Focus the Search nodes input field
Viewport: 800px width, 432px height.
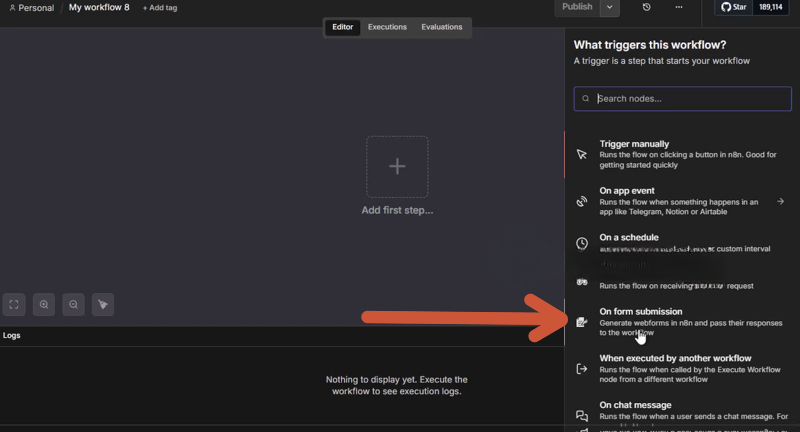click(x=683, y=98)
